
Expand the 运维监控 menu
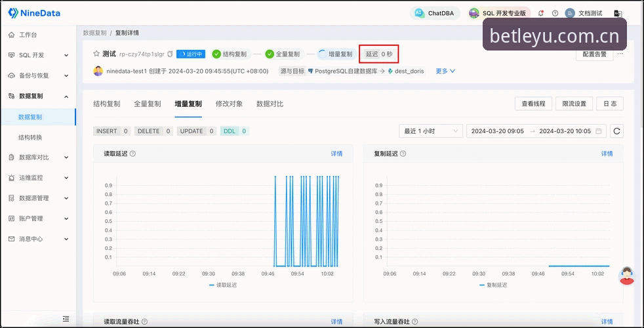pos(38,178)
